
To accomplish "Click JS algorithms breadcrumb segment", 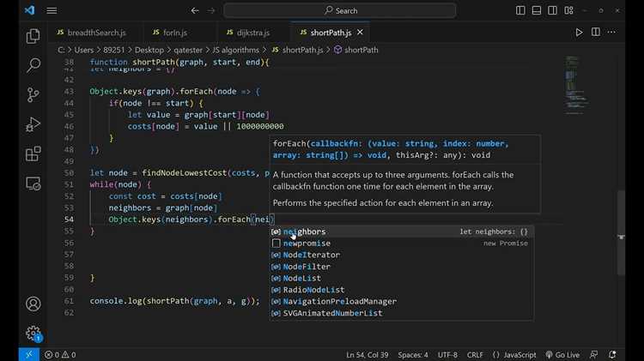I will (236, 50).
